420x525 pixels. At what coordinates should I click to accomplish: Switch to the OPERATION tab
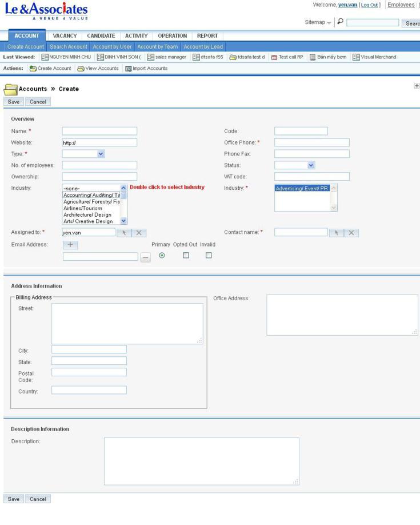173,36
